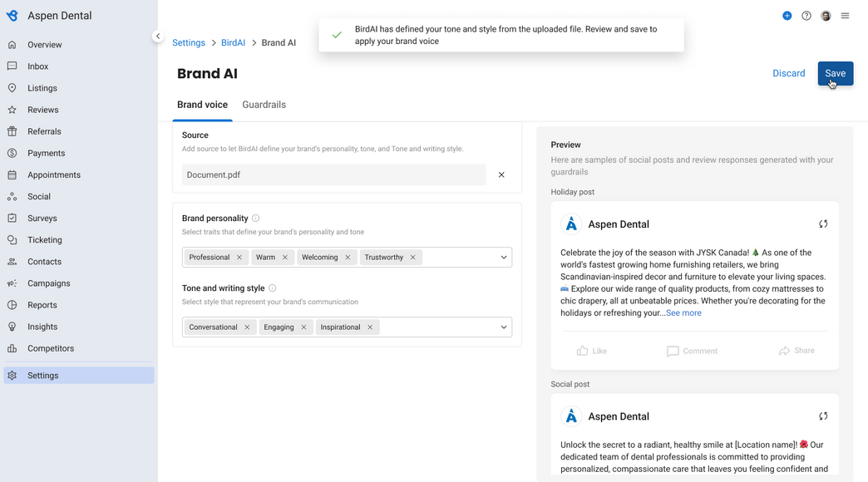Remove the Welcoming trait tag

click(x=348, y=258)
